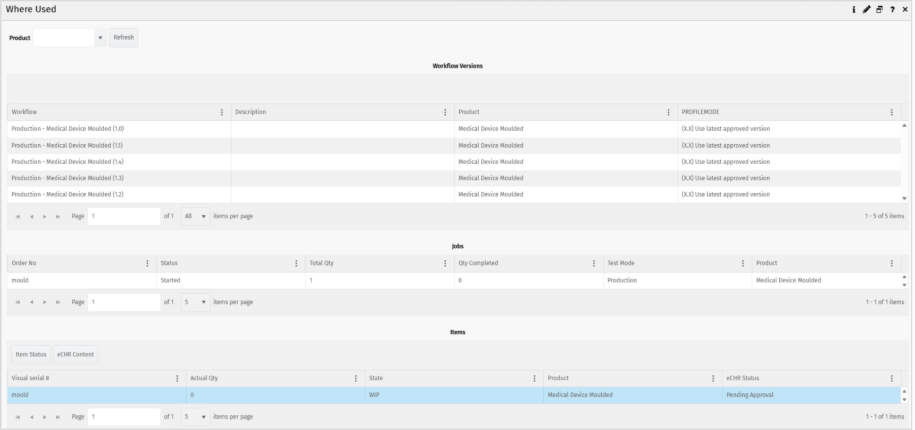
Task: Open the Total Qty column menu icon
Action: pyautogui.click(x=445, y=263)
